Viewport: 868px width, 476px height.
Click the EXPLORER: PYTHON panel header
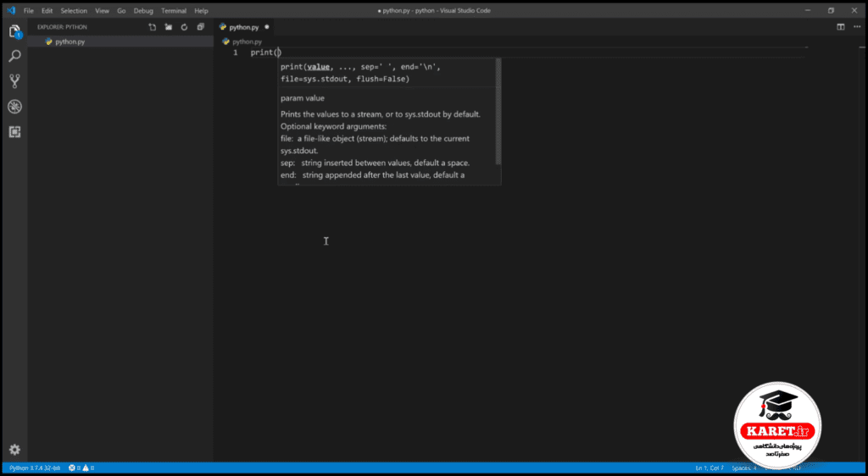point(62,27)
